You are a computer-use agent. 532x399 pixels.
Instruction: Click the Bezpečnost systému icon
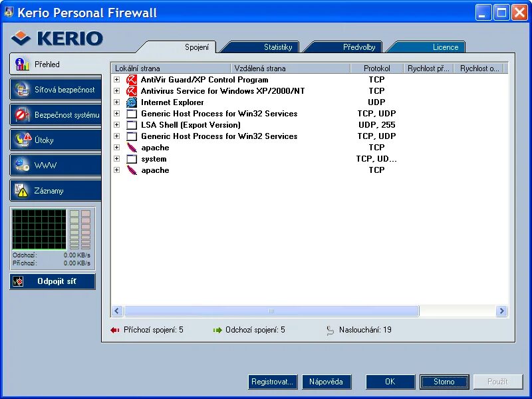(x=23, y=115)
